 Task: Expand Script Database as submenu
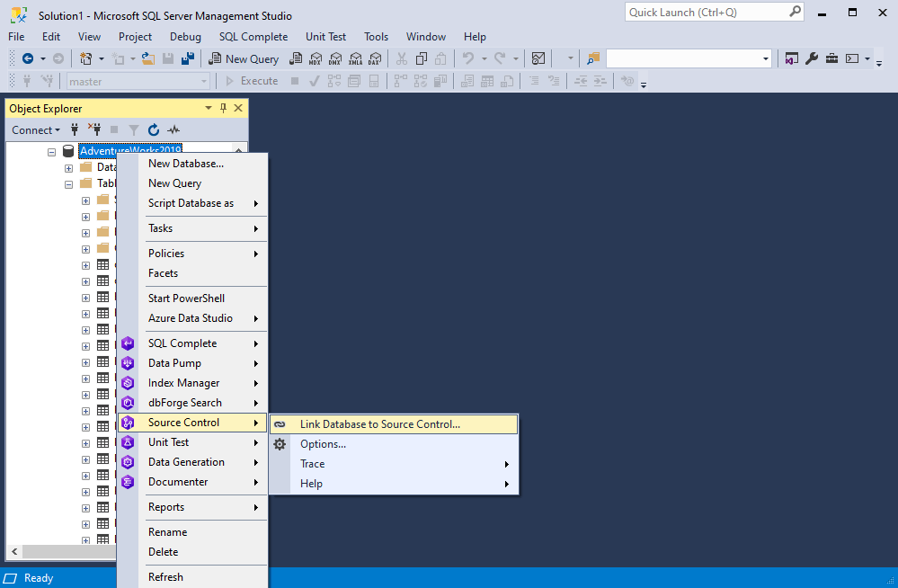[x=191, y=203]
